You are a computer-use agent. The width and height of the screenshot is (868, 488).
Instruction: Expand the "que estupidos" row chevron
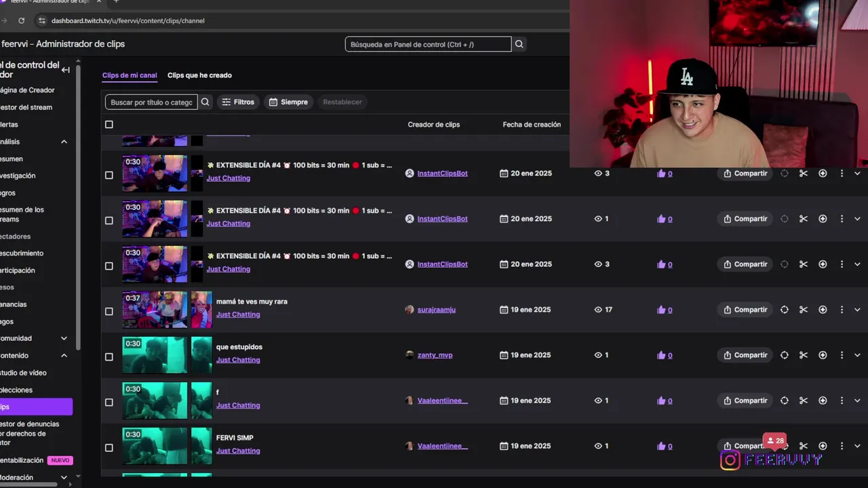857,355
